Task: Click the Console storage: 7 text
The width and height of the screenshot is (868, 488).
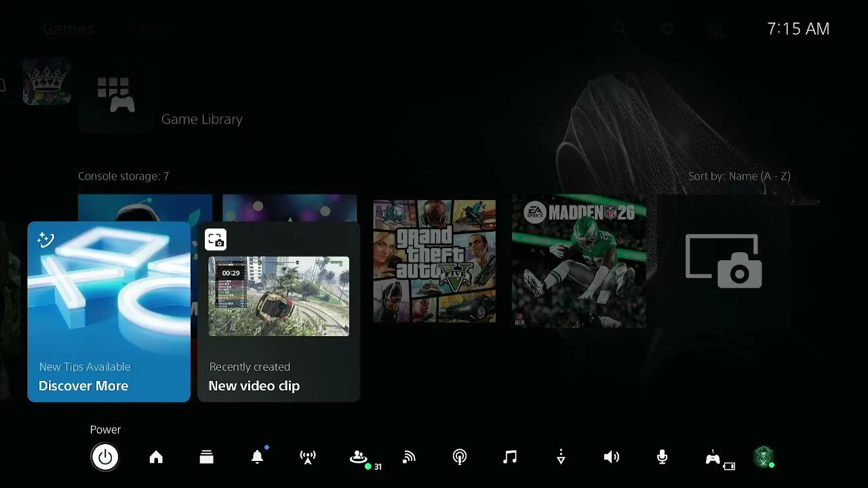Action: pos(123,176)
